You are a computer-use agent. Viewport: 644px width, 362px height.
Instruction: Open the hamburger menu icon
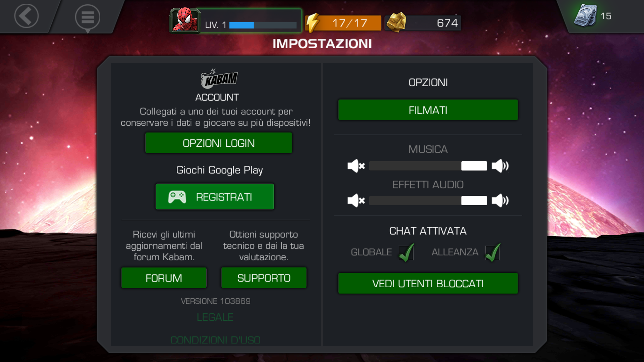click(88, 17)
